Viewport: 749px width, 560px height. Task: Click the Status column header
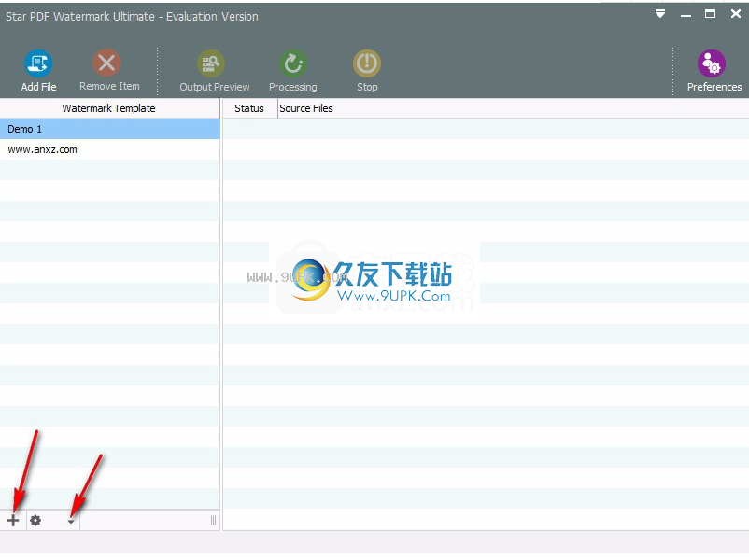point(250,108)
